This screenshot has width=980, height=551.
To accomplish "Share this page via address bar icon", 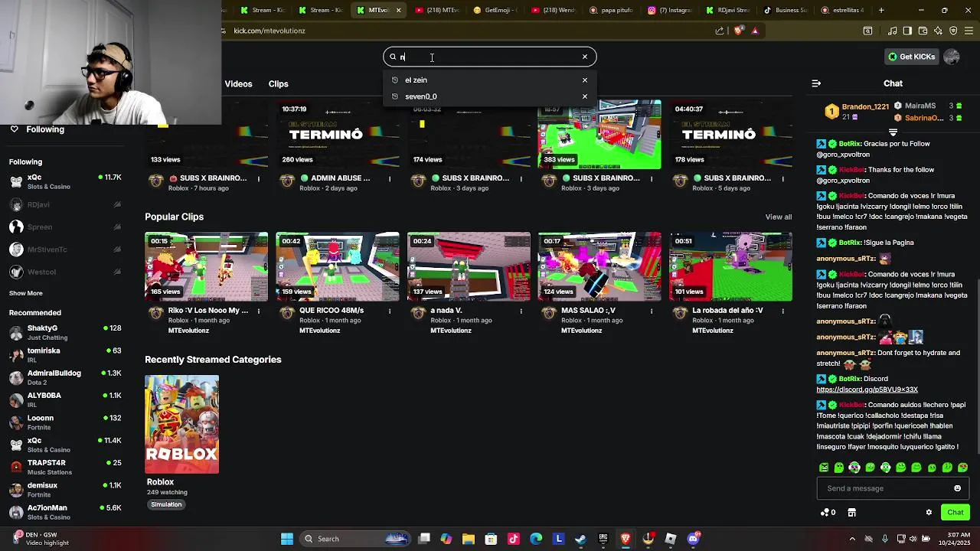I will point(720,31).
